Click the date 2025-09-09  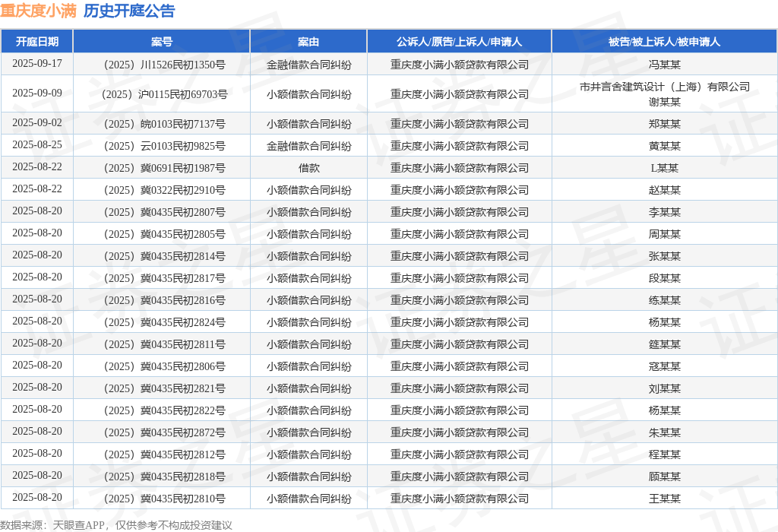pos(37,93)
